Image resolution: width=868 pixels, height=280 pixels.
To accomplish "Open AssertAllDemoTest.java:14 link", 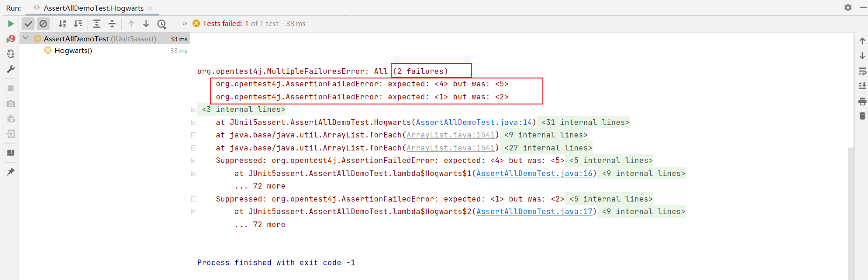I will pos(474,123).
